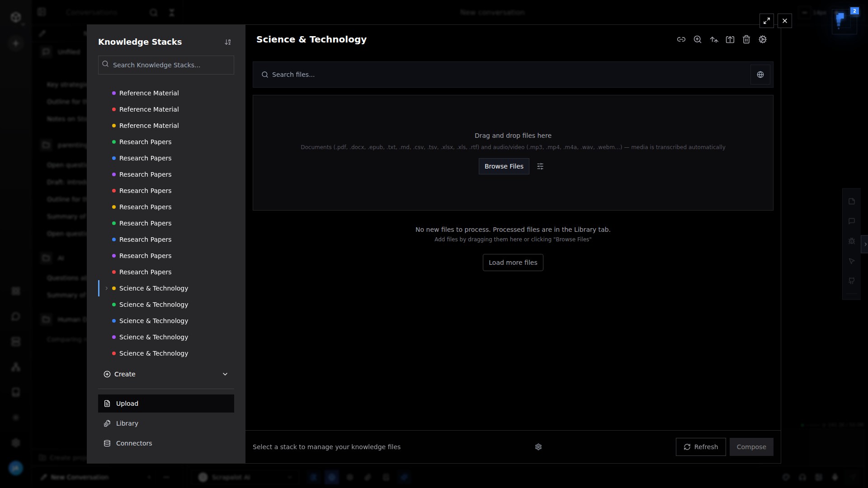Switch to the Upload tab

(x=166, y=404)
